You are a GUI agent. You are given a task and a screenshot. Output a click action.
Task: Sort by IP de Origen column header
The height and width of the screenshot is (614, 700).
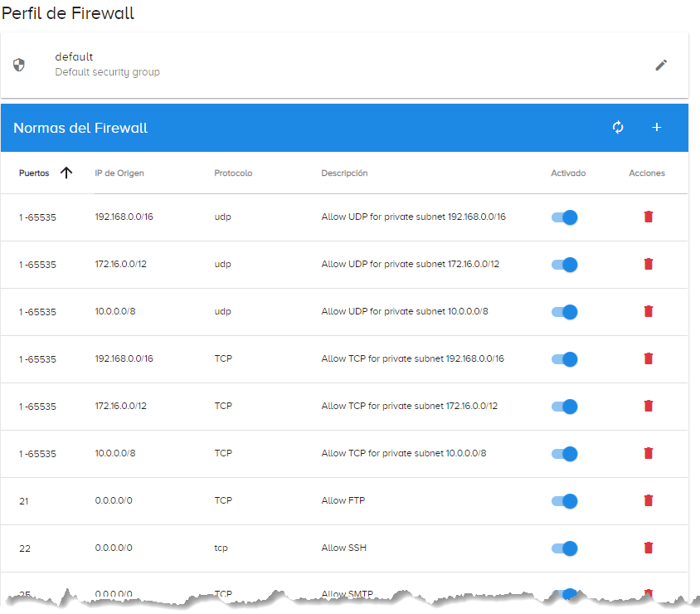[119, 173]
